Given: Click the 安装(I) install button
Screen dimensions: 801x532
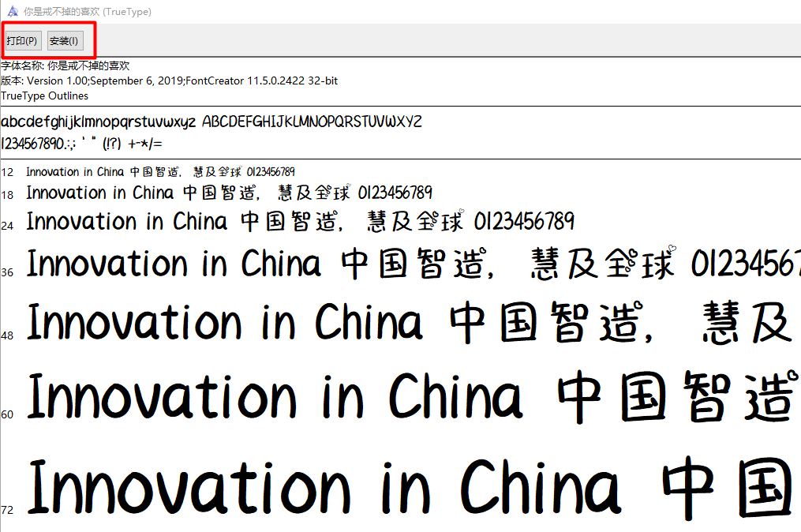Looking at the screenshot, I should tap(65, 41).
